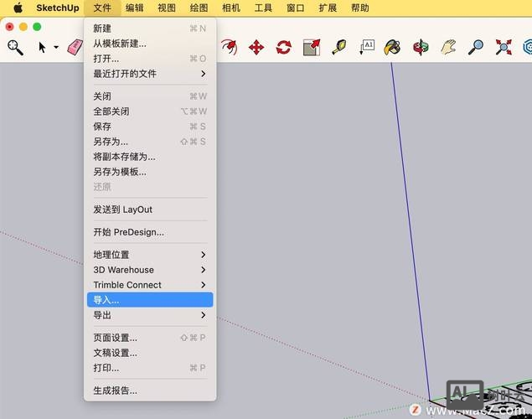Choose 另存为... menu entry
Viewport: 532px width, 419px height.
click(150, 142)
